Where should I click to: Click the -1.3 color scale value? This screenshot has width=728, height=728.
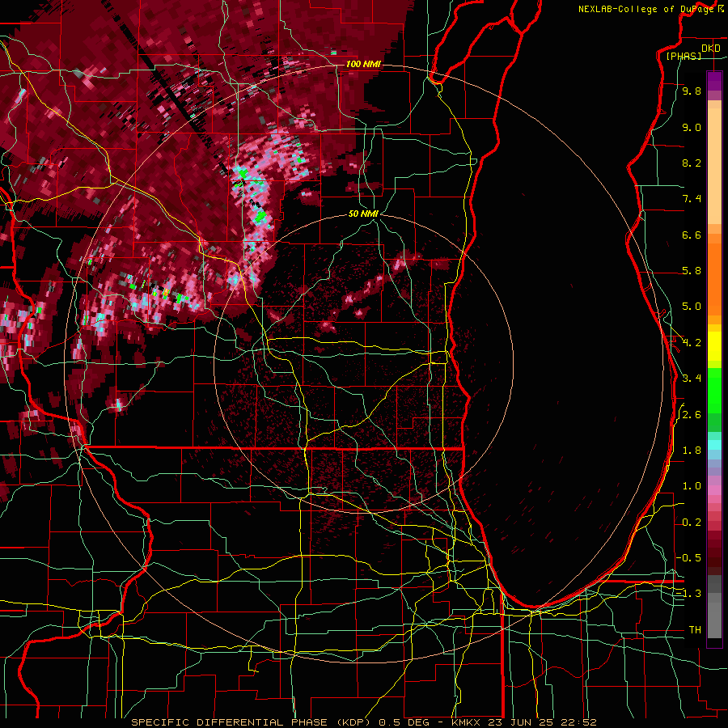(x=689, y=594)
